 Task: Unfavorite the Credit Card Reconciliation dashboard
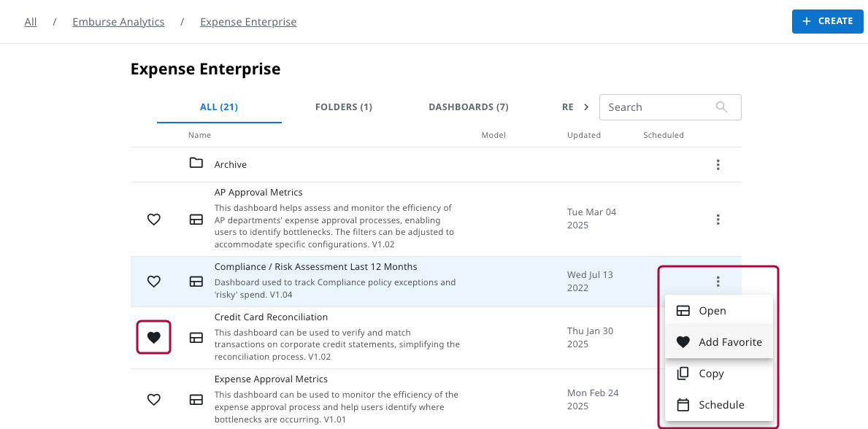click(153, 338)
